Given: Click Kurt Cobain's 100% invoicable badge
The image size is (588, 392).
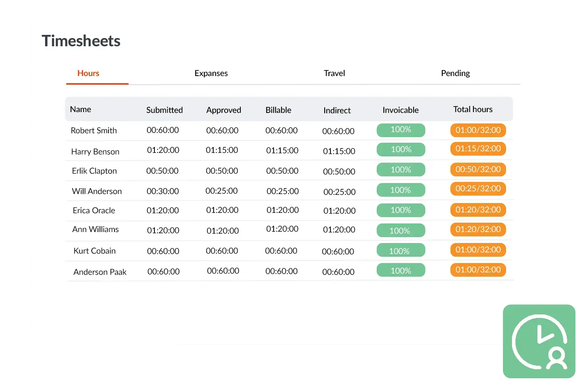Looking at the screenshot, I should tap(401, 250).
